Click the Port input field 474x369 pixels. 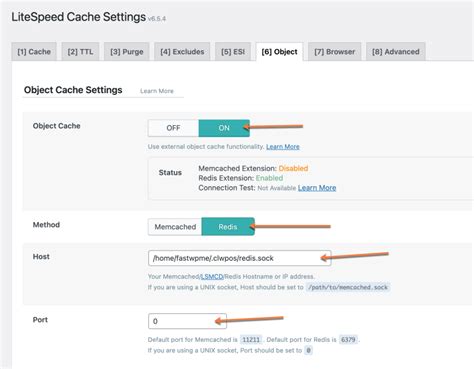(x=187, y=321)
